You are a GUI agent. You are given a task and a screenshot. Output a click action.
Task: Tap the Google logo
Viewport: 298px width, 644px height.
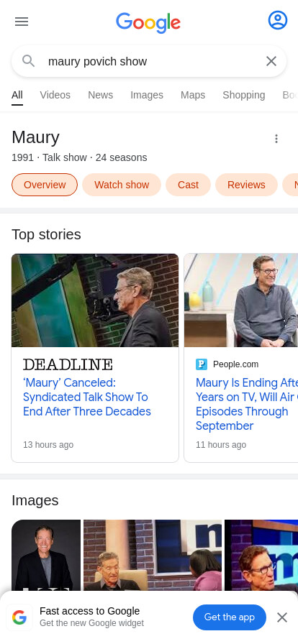point(148,22)
